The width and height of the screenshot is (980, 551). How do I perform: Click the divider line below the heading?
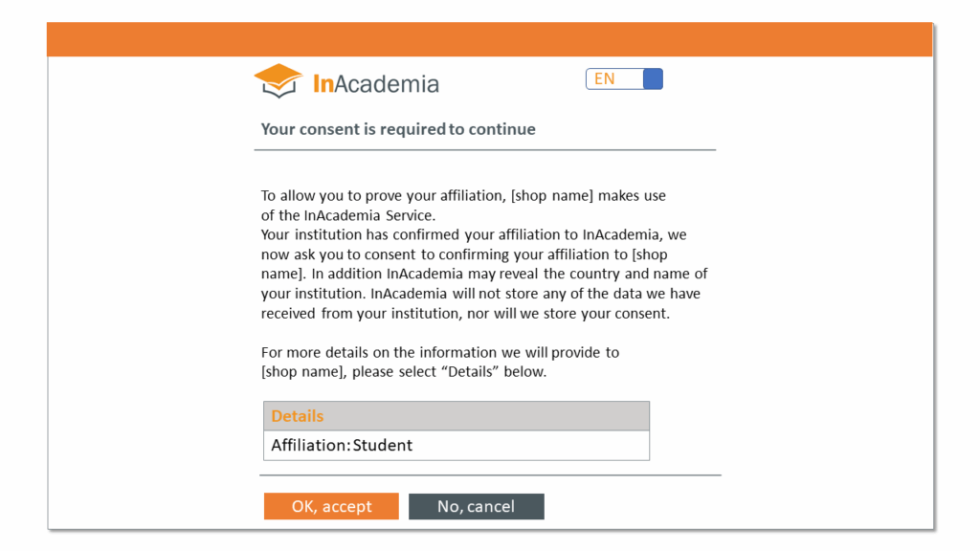[x=484, y=150]
